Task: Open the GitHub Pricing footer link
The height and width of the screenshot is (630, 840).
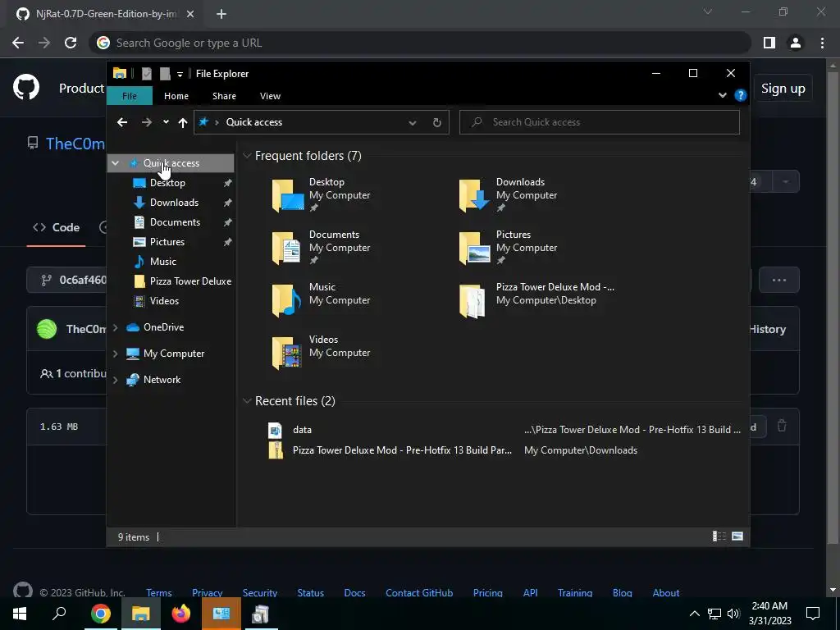Action: (x=487, y=592)
